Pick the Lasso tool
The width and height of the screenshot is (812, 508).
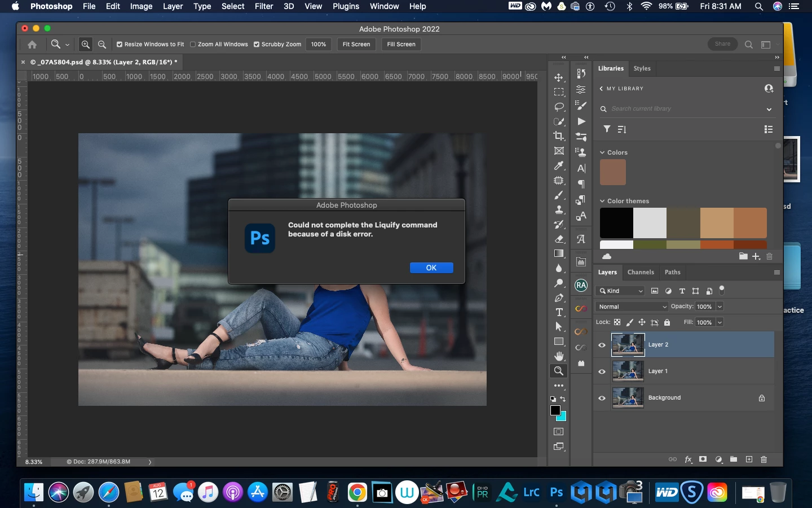pos(558,107)
